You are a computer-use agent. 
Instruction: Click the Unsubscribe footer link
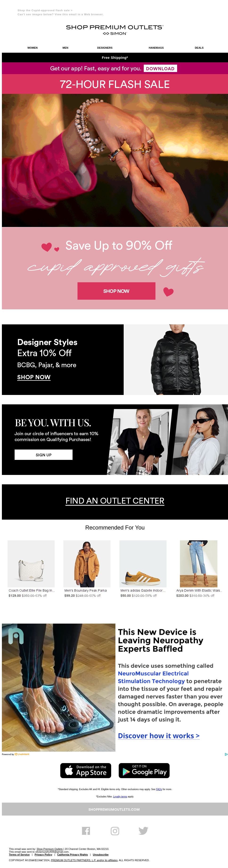coord(101,855)
